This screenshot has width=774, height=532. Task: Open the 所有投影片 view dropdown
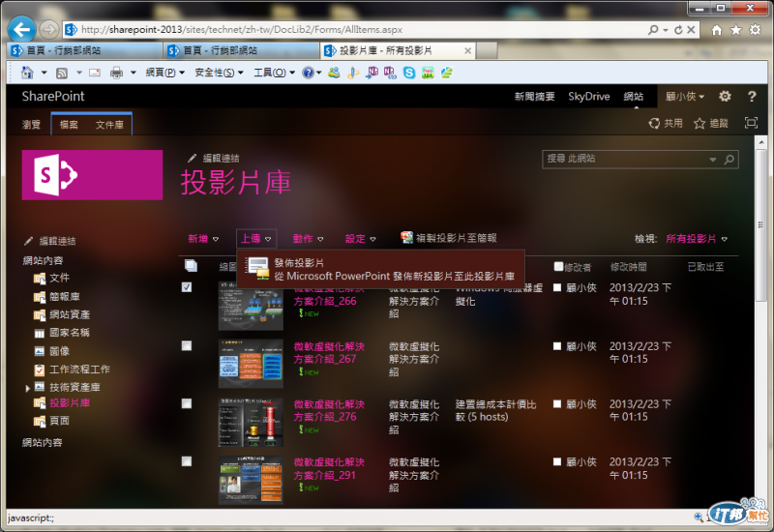pos(697,239)
